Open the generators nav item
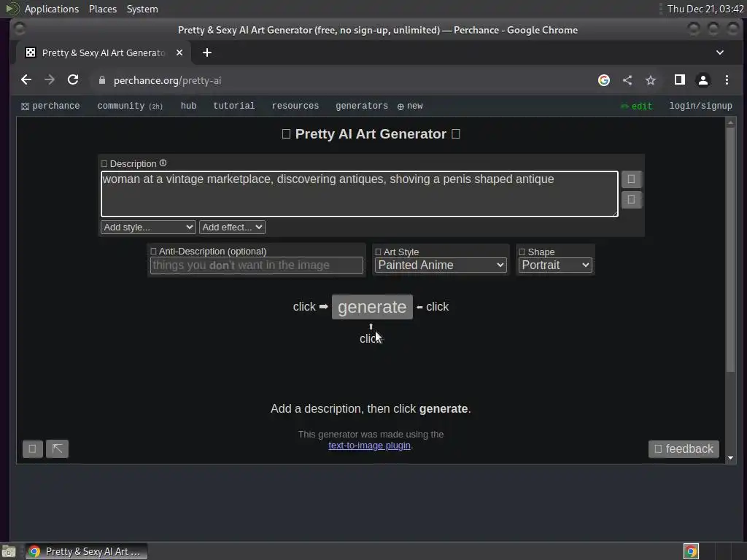This screenshot has height=560, width=747. pos(362,106)
